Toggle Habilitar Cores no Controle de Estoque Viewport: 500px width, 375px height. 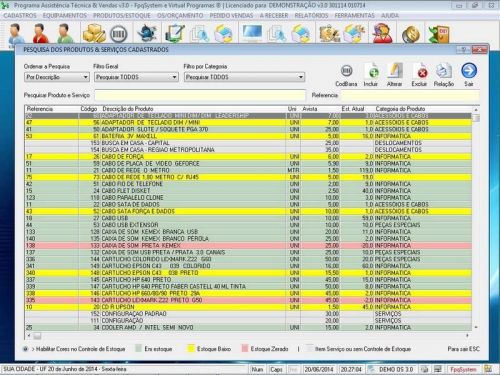(x=25, y=349)
